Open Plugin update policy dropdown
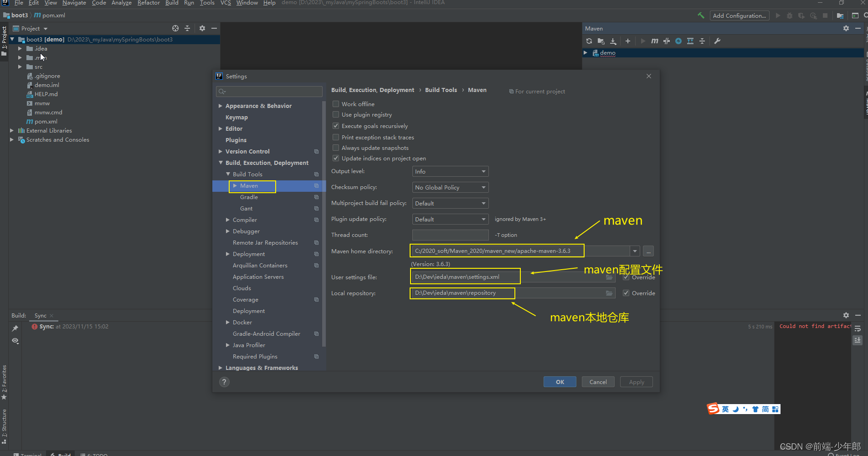The height and width of the screenshot is (456, 868). click(x=450, y=219)
